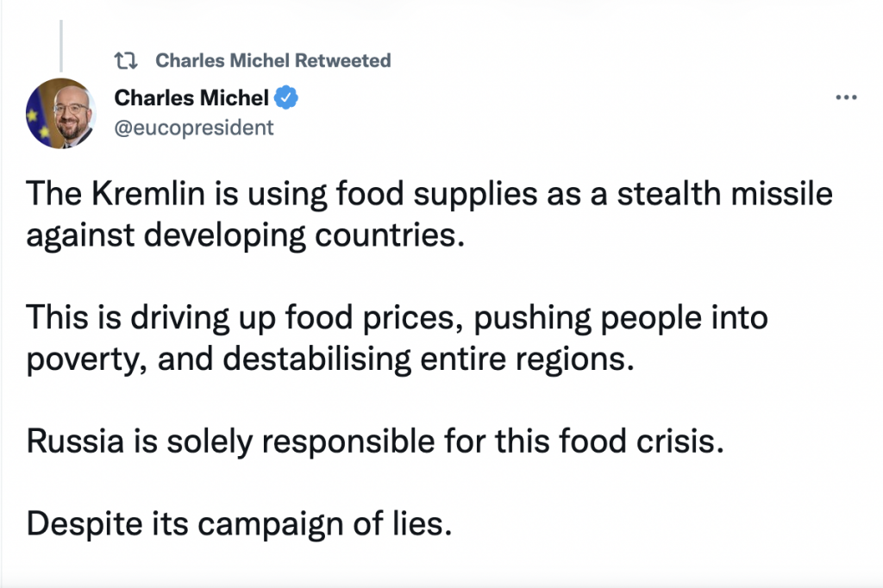Click the blue verified checkmark badge
Viewport: 883px width, 588px height.
coord(287,99)
